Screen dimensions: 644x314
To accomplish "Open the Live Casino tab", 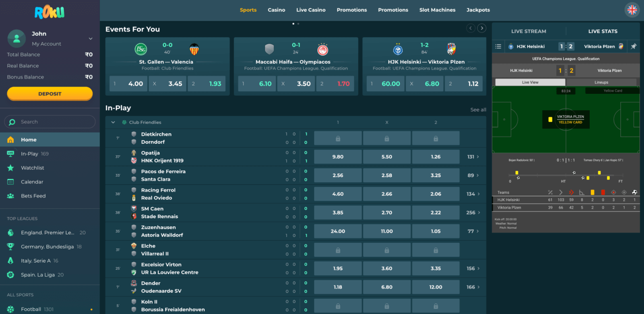I will pyautogui.click(x=311, y=10).
